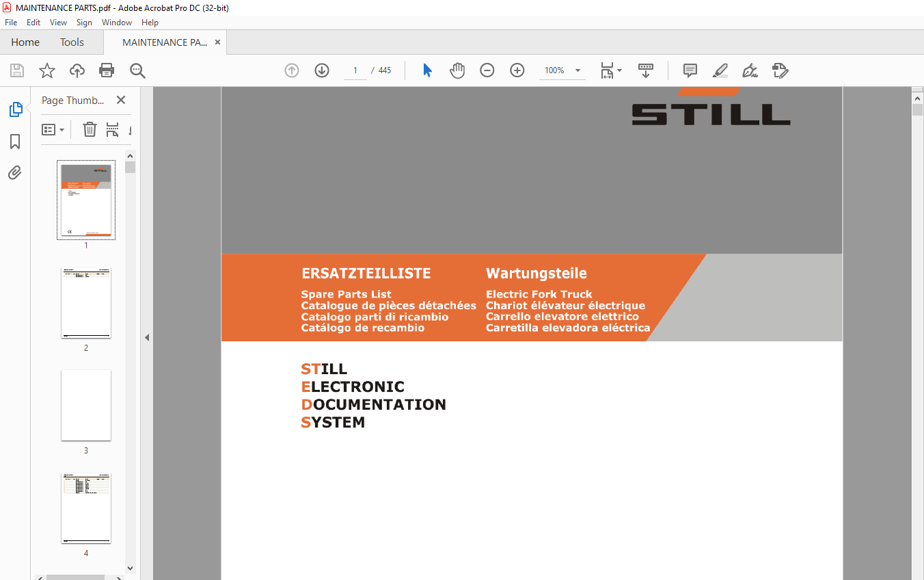Click the 100% zoom value field
The image size is (924, 580).
pos(555,70)
